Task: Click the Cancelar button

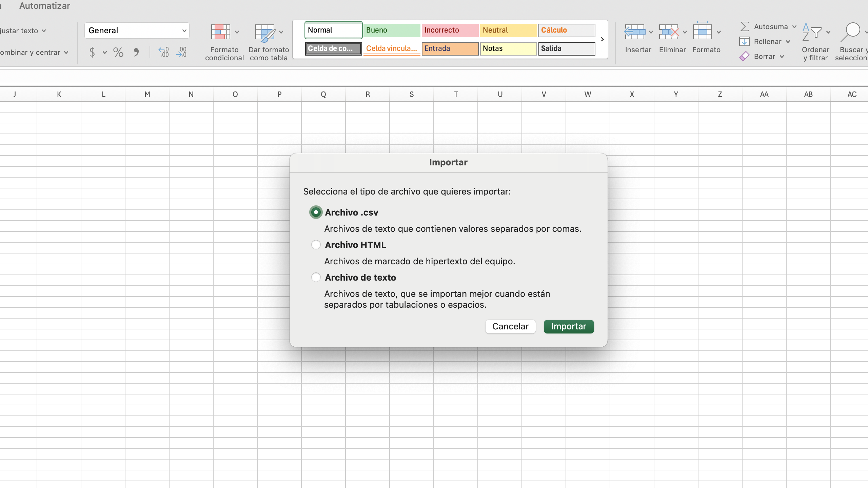Action: pos(510,326)
